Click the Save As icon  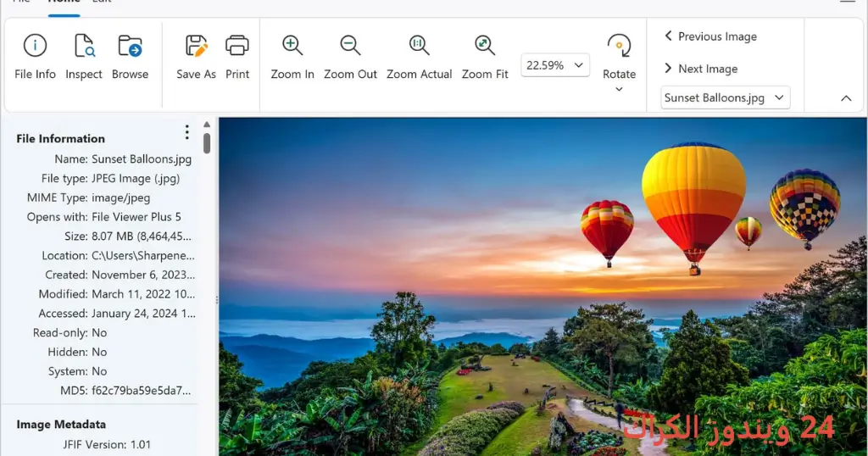tap(196, 46)
